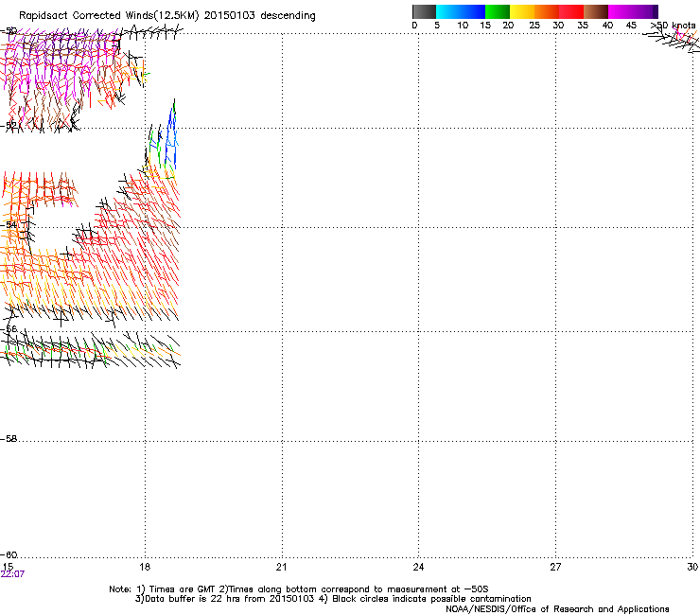Image resolution: width=700 pixels, height=615 pixels.
Task: Click the yellow 20-25 knots color band
Action: coord(522,11)
